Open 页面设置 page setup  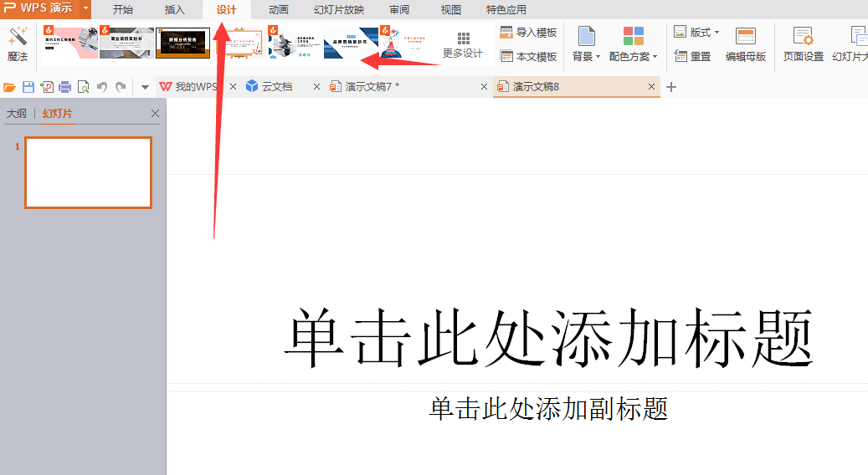(x=804, y=43)
